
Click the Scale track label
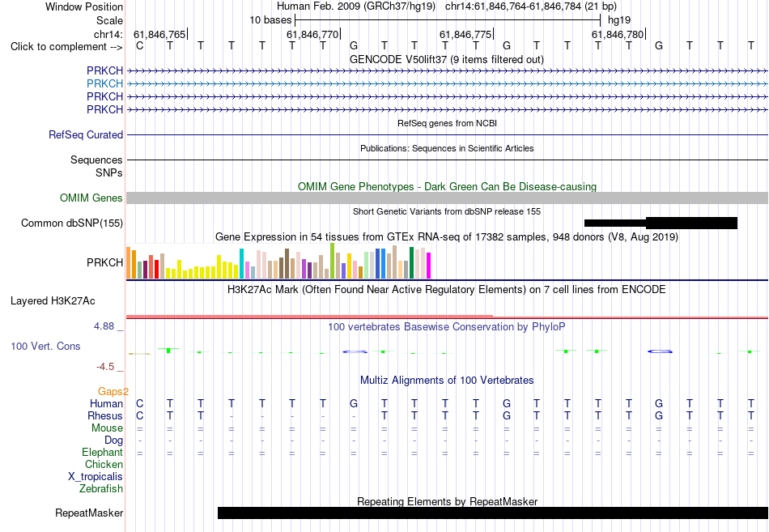(x=109, y=20)
